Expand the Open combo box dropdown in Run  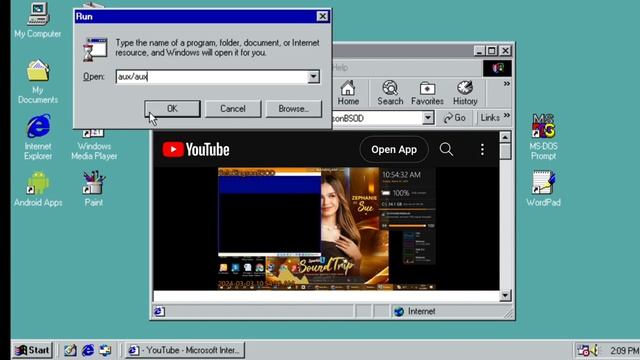pos(313,76)
